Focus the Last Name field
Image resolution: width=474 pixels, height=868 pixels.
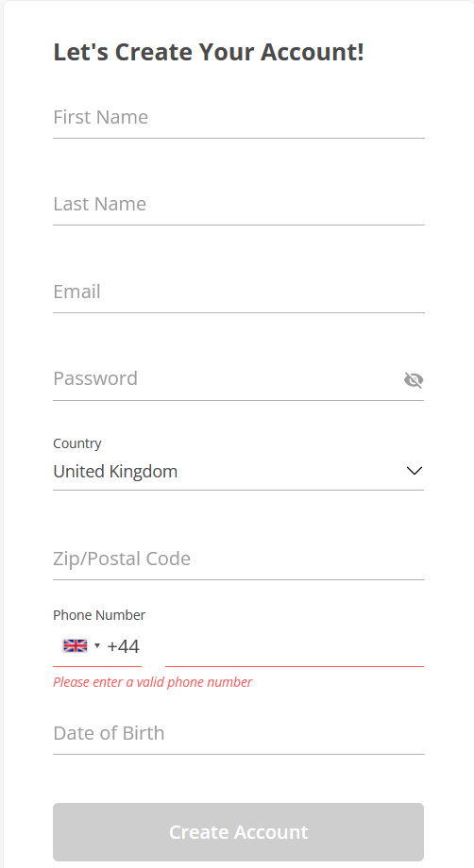pos(239,205)
